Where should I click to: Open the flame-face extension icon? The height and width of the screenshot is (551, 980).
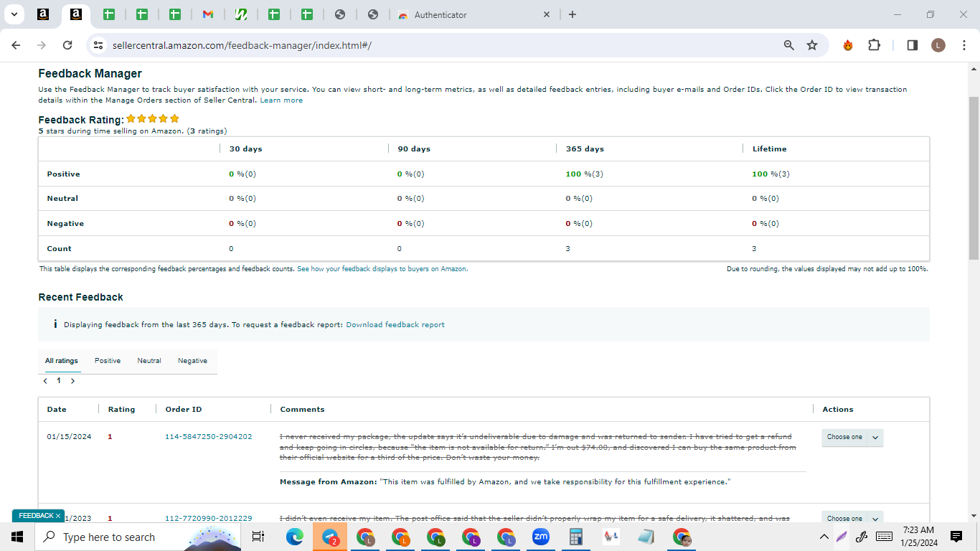(x=848, y=45)
